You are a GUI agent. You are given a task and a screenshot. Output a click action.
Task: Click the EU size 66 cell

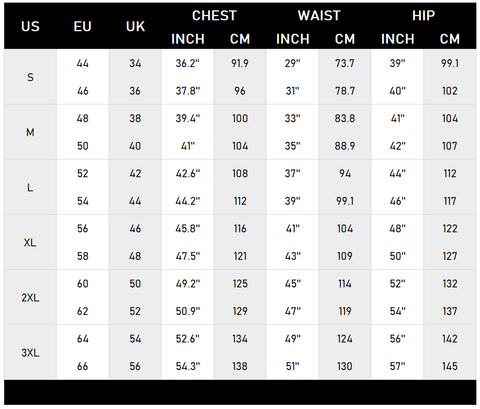(x=83, y=366)
